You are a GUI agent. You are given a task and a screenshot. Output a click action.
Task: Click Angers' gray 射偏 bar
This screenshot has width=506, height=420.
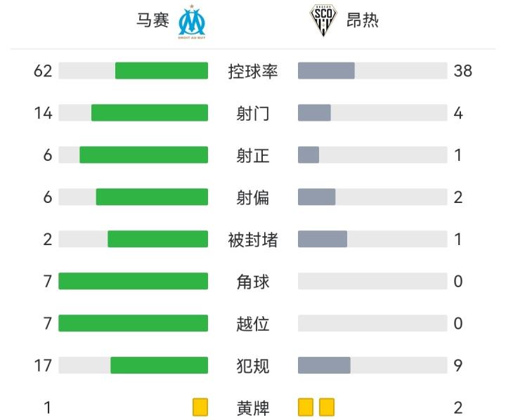316,197
